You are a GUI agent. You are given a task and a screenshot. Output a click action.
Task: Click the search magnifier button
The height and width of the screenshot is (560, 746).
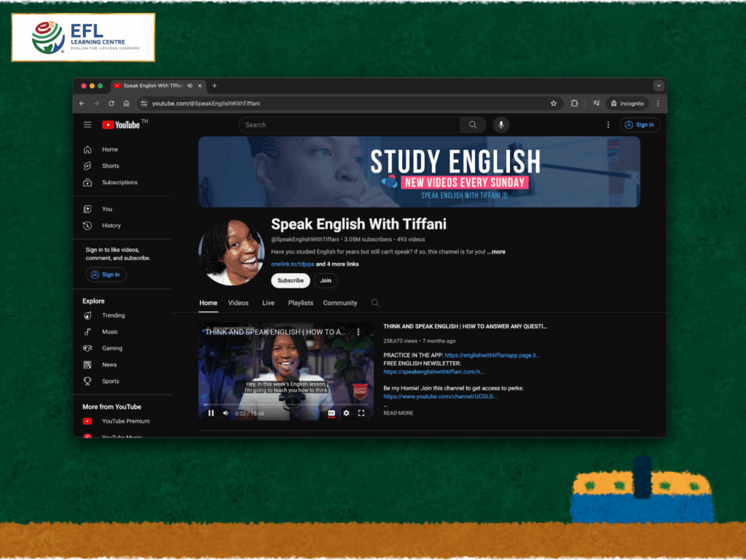pyautogui.click(x=473, y=125)
